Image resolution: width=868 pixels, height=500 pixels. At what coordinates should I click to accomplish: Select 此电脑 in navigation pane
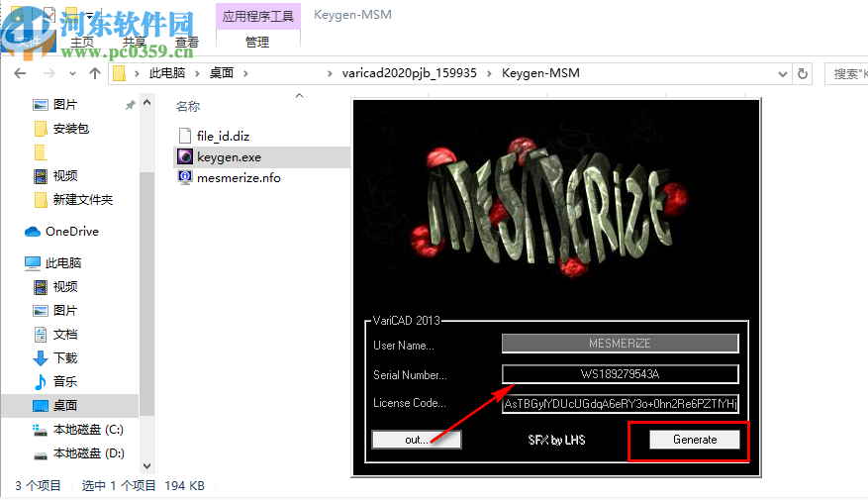[x=63, y=263]
